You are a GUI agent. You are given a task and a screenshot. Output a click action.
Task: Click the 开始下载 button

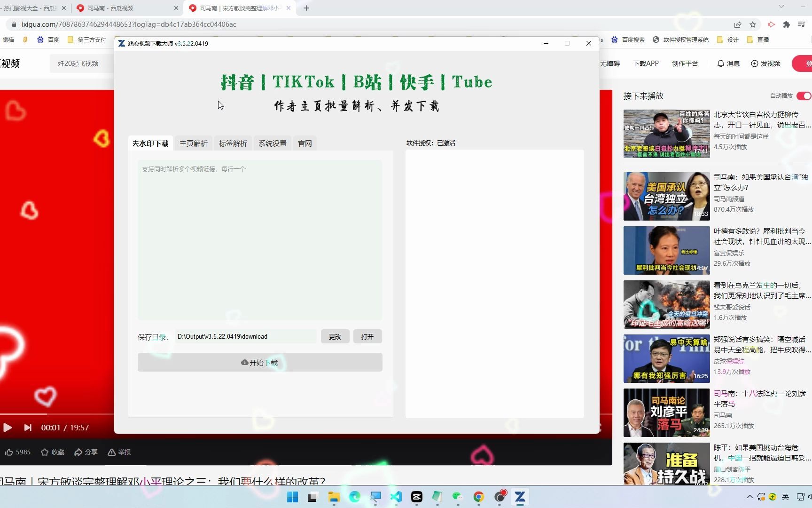(260, 362)
